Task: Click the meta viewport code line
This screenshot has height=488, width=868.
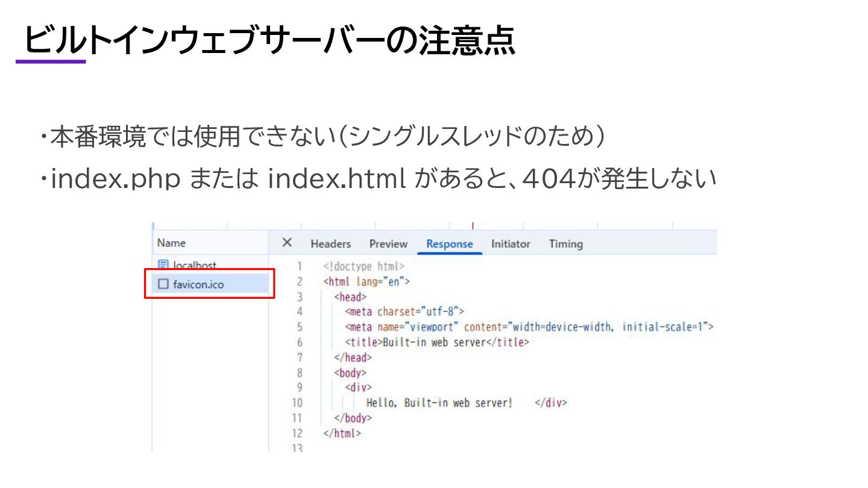Action: [x=529, y=327]
